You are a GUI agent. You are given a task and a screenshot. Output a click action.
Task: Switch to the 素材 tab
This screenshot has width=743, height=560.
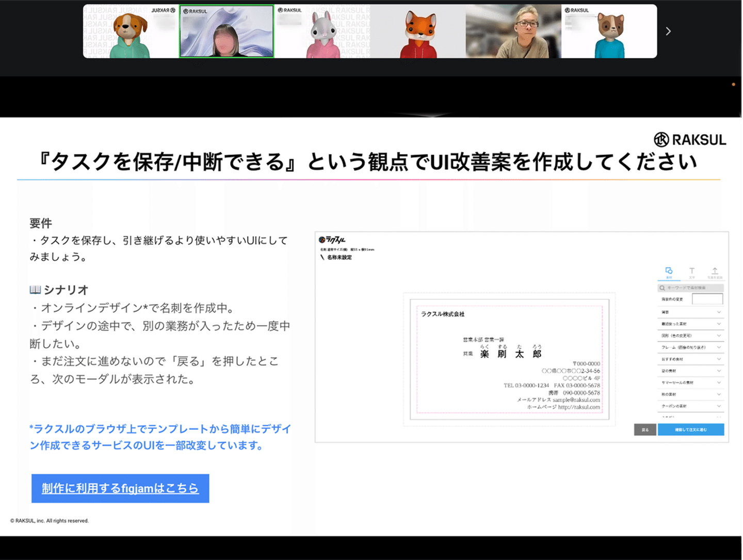tap(669, 273)
